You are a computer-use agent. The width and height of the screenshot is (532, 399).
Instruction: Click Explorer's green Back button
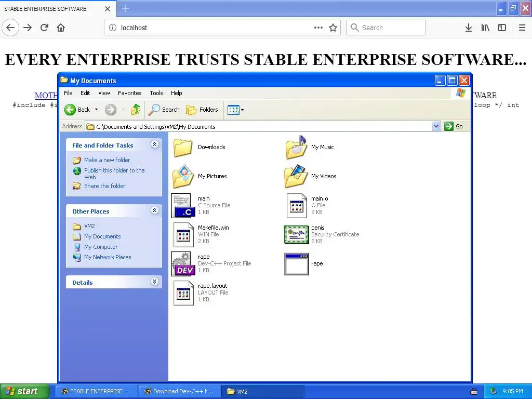[x=77, y=110]
